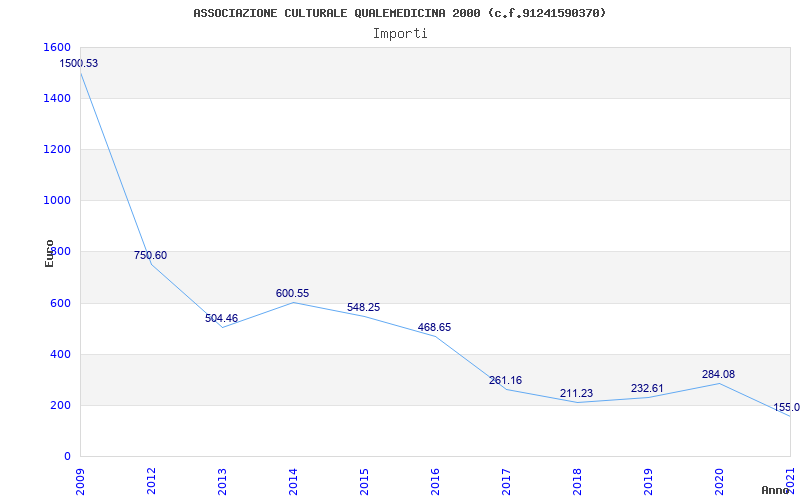Click the x-axis year 2014
This screenshot has width=800, height=500.
pos(293,482)
